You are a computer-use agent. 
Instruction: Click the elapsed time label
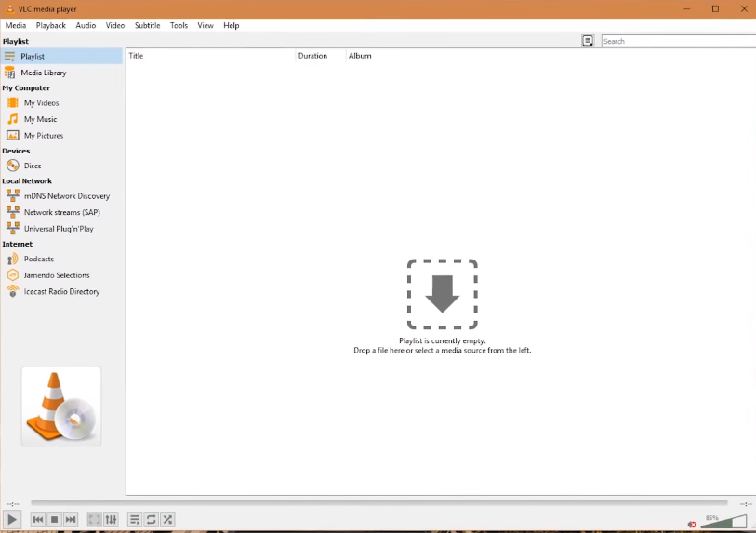[x=13, y=503]
